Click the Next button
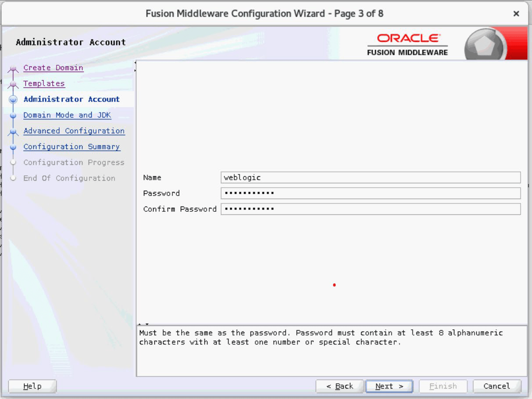 [x=389, y=386]
